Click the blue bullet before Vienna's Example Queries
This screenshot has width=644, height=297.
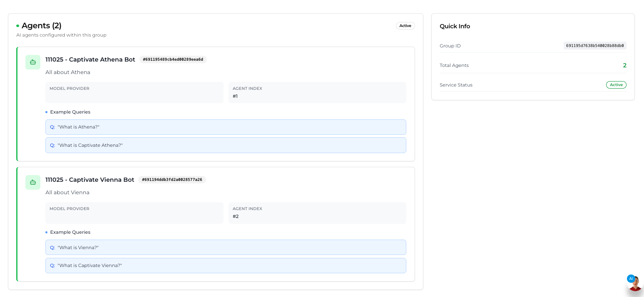[x=46, y=232]
